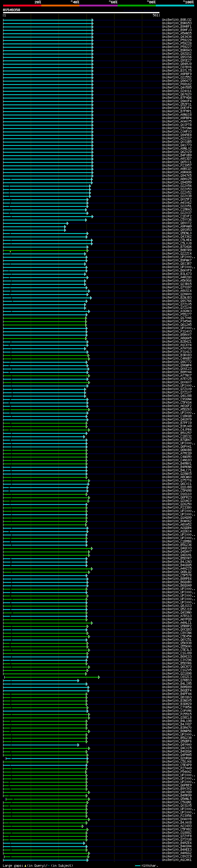Open the UniRef100_B9HFJ3 hit label
The image size is (197, 868).
[x=177, y=30]
